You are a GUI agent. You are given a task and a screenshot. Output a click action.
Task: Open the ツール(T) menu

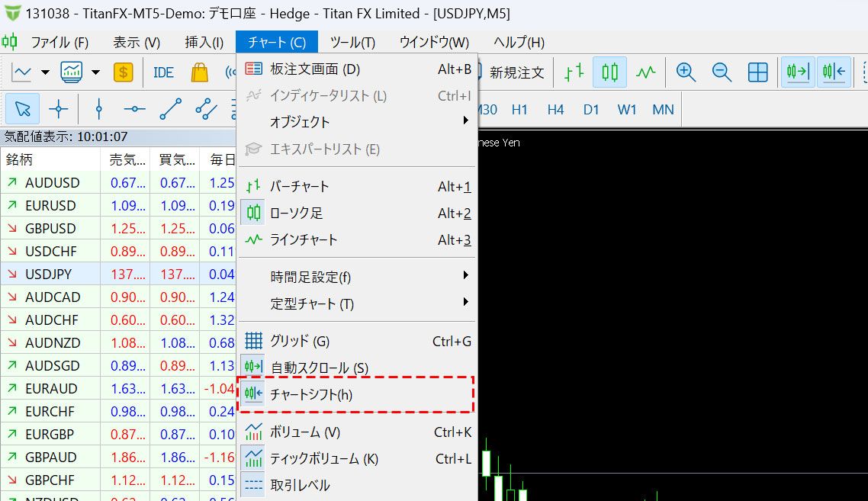tap(352, 43)
